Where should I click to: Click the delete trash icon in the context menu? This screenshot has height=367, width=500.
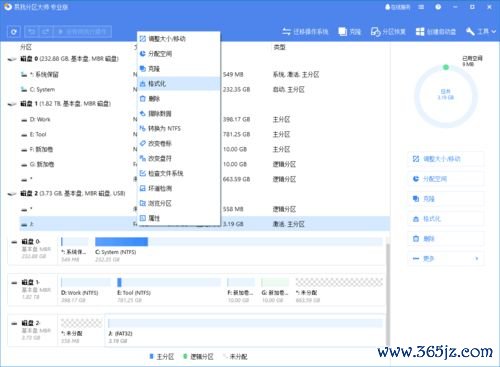pyautogui.click(x=143, y=99)
